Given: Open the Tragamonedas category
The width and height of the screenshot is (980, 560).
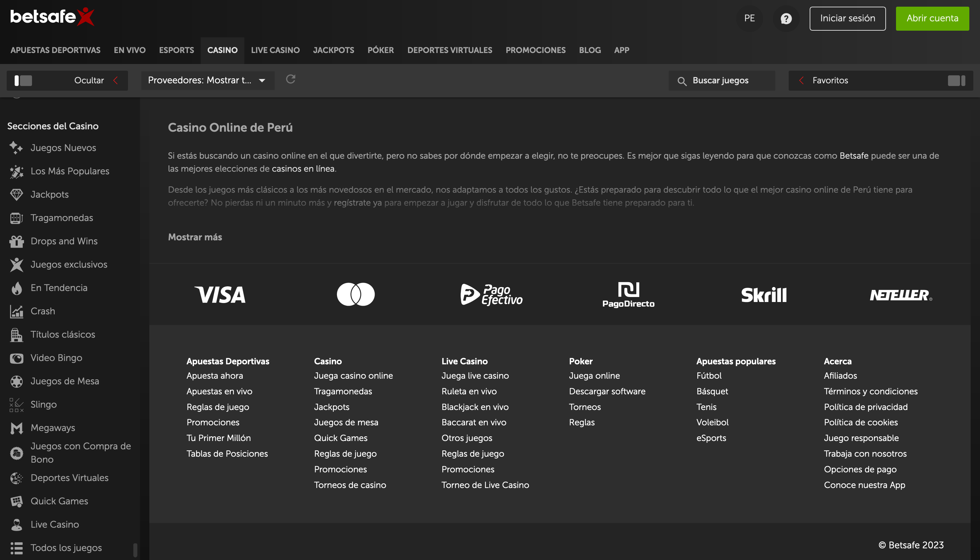Looking at the screenshot, I should click(x=62, y=218).
